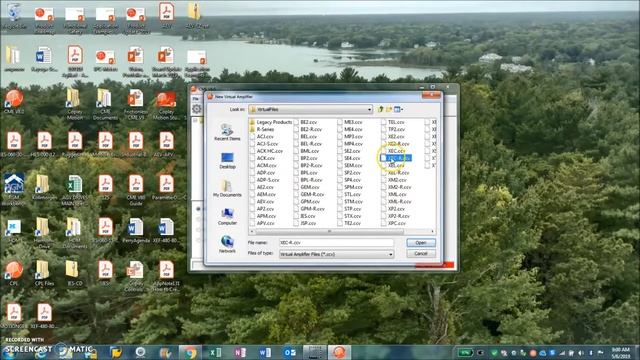Open Chrome from the taskbar
This screenshot has width=640, height=360.
(x=189, y=352)
